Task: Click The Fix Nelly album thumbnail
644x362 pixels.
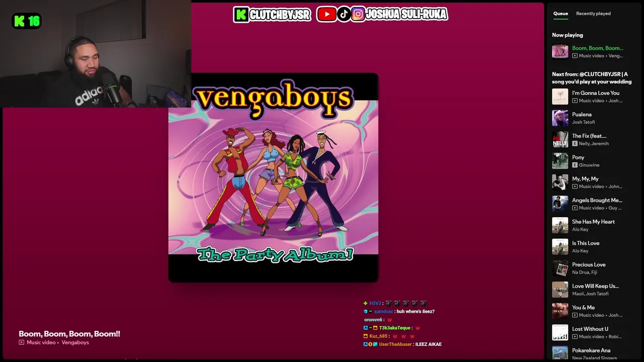Action: click(x=560, y=140)
